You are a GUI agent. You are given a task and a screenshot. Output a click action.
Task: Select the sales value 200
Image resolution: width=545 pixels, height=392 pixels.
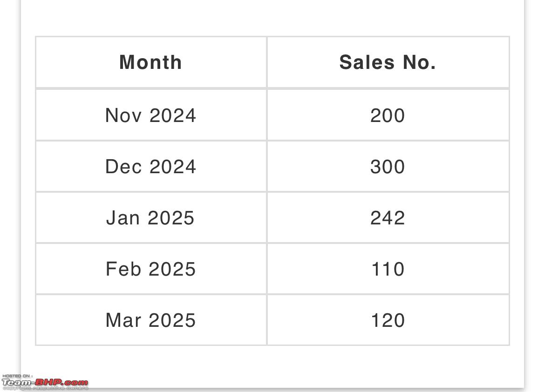[388, 115]
